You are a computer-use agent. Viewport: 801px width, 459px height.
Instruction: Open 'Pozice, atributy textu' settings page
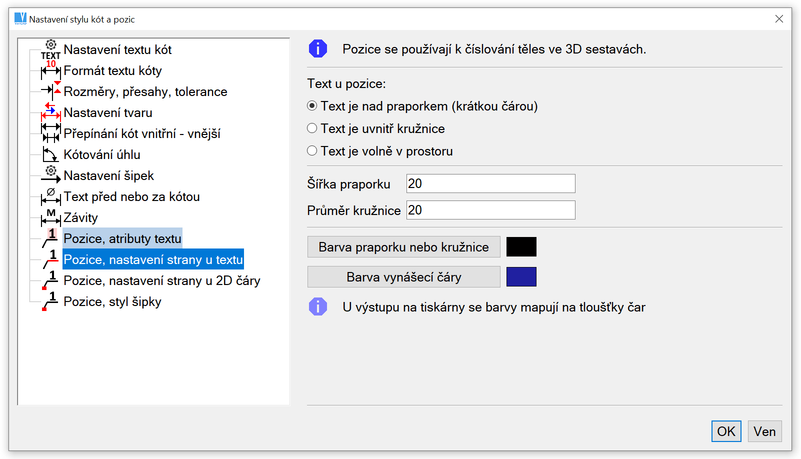[x=122, y=238]
